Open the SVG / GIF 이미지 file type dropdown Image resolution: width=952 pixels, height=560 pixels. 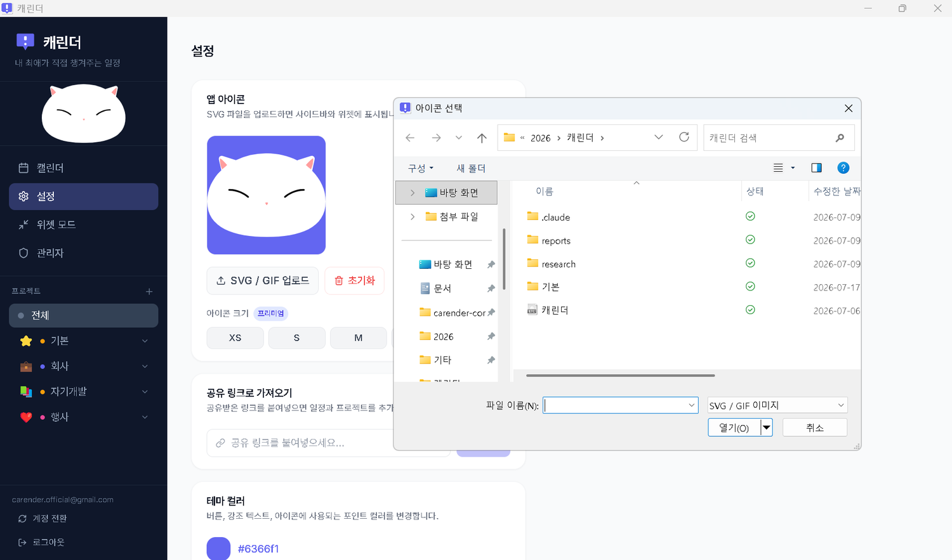pyautogui.click(x=777, y=405)
